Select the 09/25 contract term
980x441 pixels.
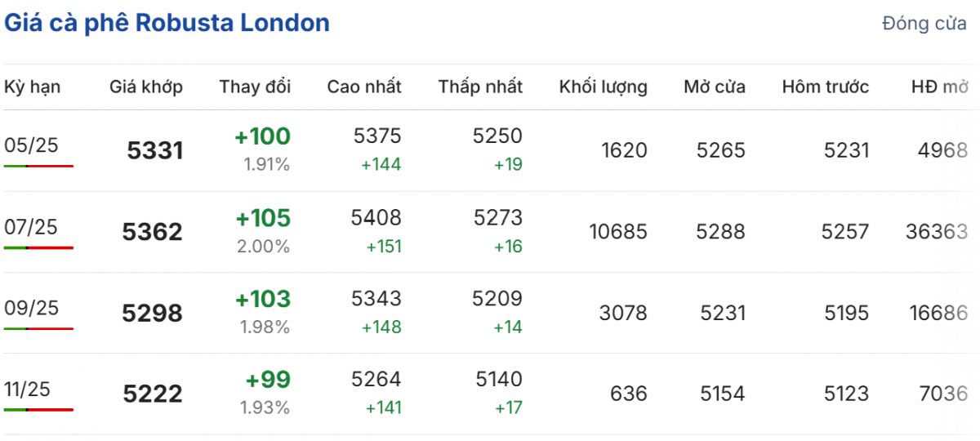tap(31, 308)
